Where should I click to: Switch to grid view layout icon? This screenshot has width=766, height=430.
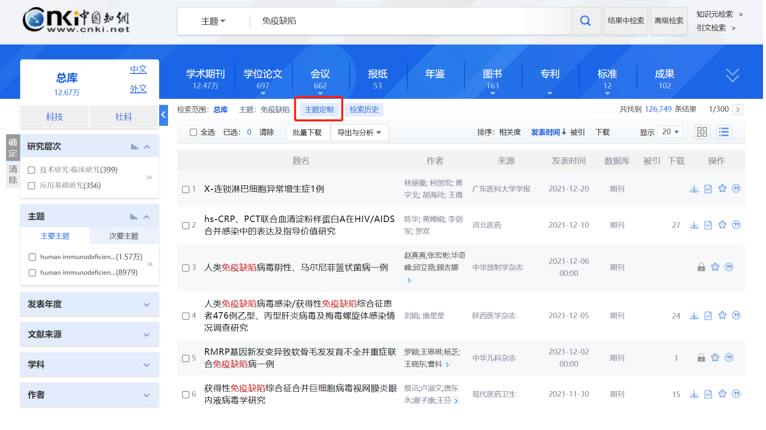702,132
